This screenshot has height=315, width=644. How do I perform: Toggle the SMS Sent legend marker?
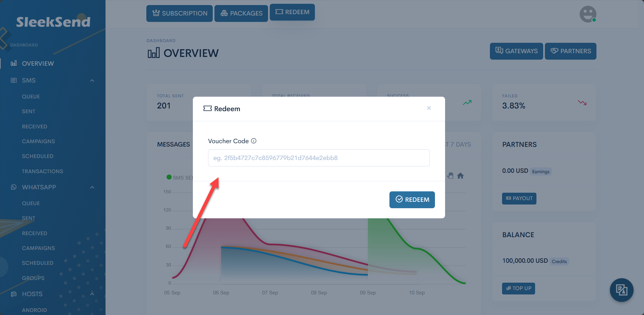click(x=169, y=177)
